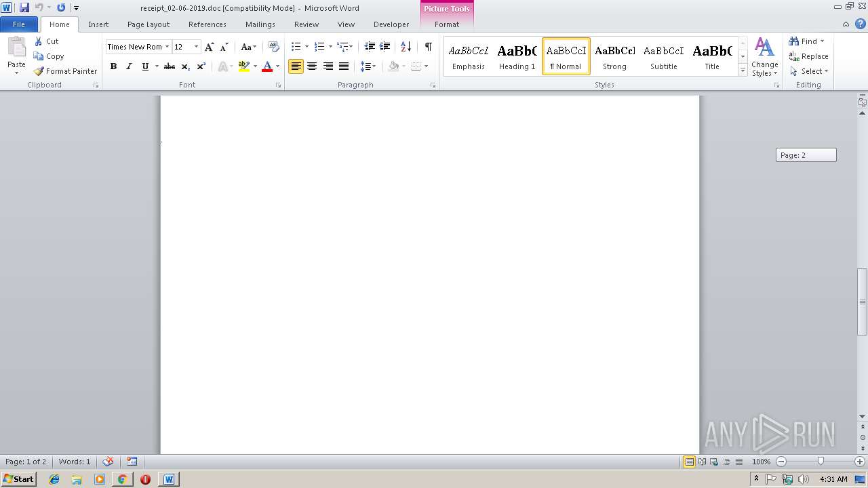Shrink font size button
This screenshot has height=488, width=868.
[224, 47]
